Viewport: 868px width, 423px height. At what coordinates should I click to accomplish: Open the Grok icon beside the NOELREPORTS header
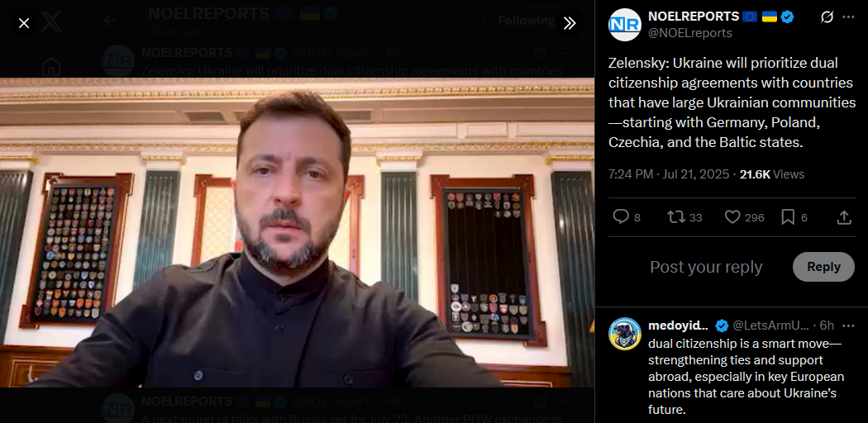827,17
